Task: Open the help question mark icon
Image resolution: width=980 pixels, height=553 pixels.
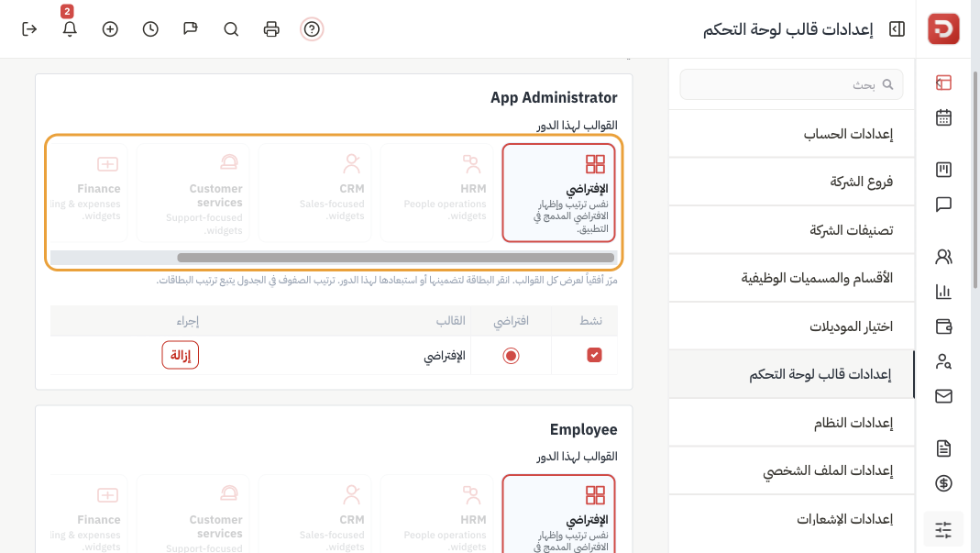Action: tap(312, 28)
